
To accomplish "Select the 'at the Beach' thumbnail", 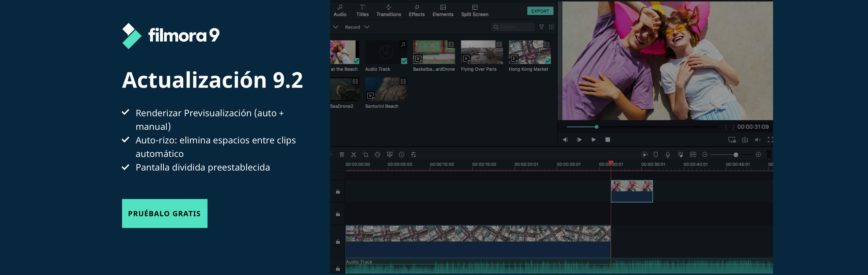I will pyautogui.click(x=344, y=52).
